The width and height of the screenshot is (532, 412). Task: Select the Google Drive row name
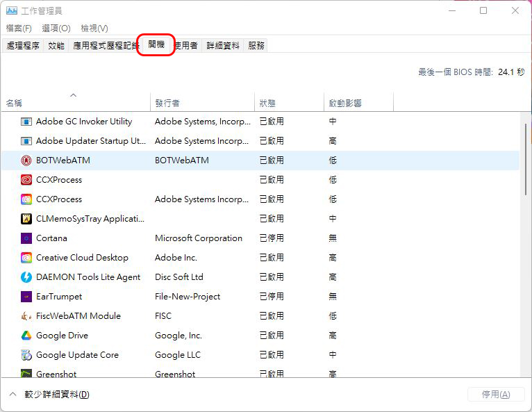coord(62,336)
